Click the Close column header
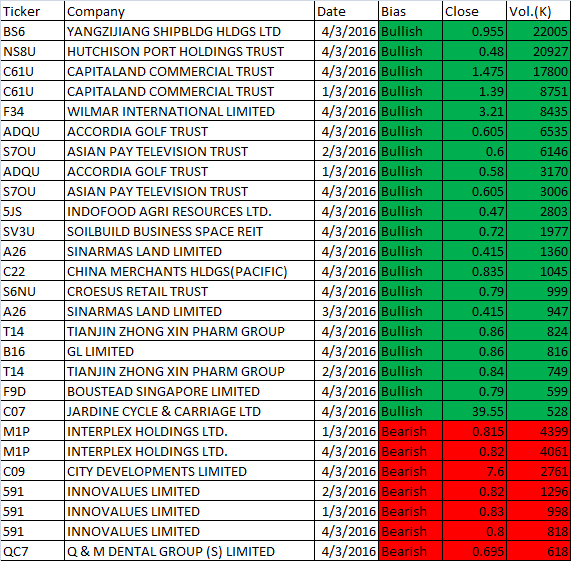Viewport: 575px width, 561px height. [x=475, y=11]
